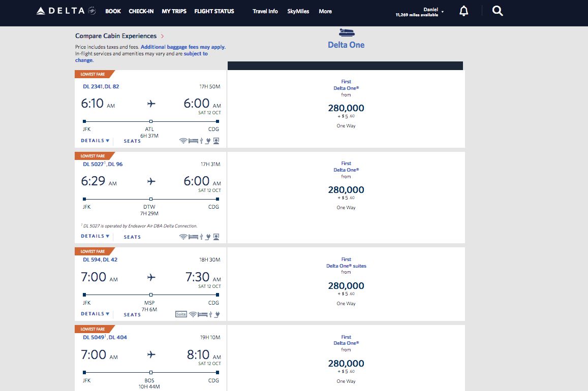This screenshot has width=588, height=391.
Task: Click the Delta logo in header
Action: [x=66, y=11]
